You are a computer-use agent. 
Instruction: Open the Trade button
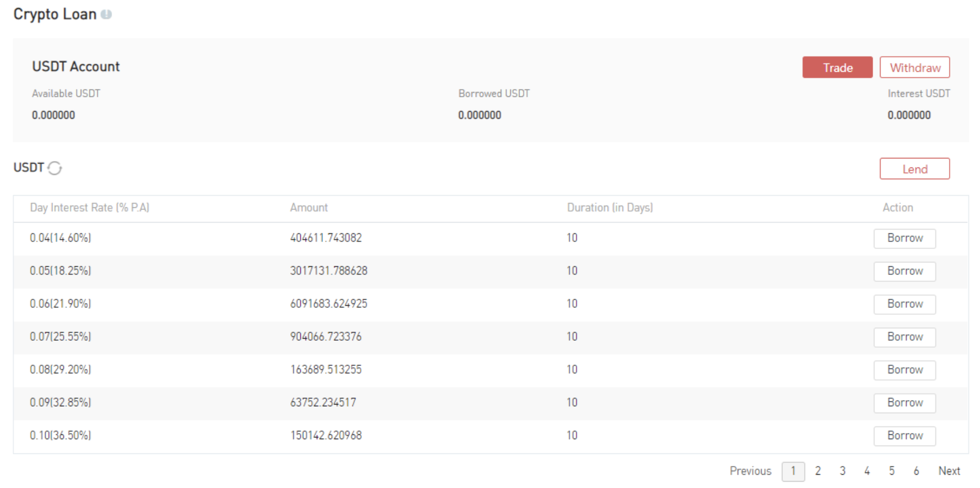tap(838, 68)
